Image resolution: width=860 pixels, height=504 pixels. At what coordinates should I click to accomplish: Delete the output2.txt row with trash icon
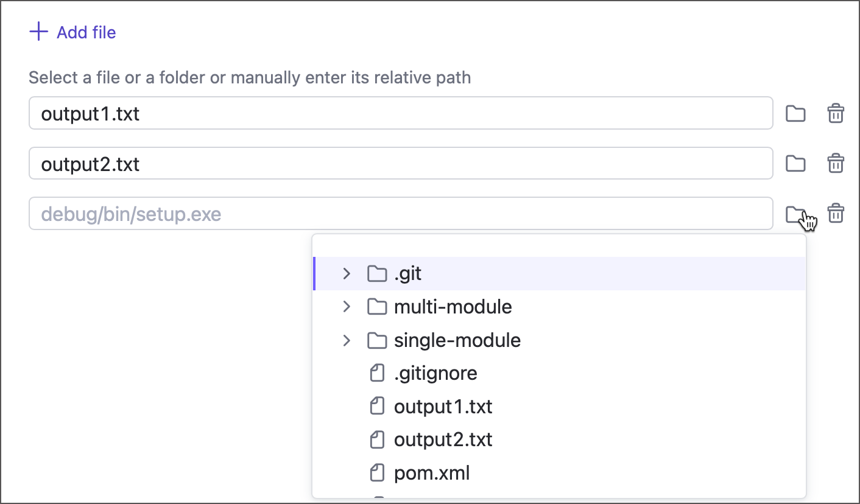click(x=836, y=164)
